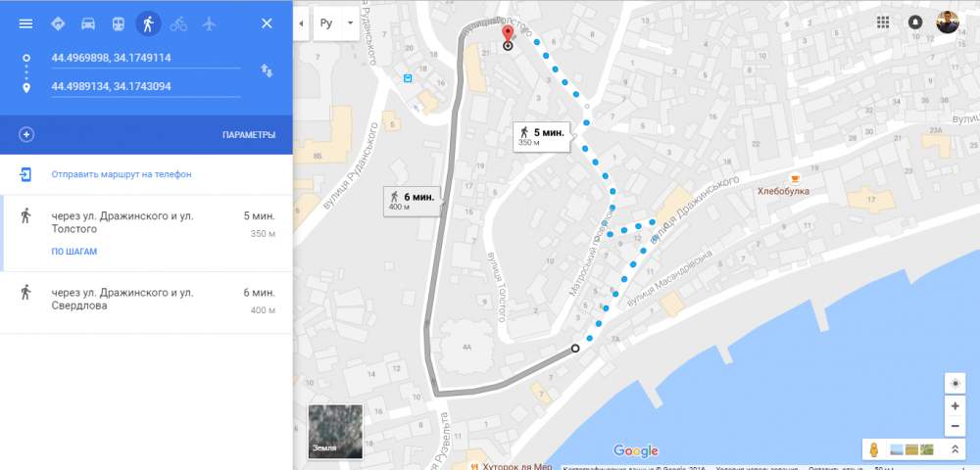The width and height of the screenshot is (980, 470).
Task: Open the hamburger main menu
Action: pyautogui.click(x=25, y=23)
